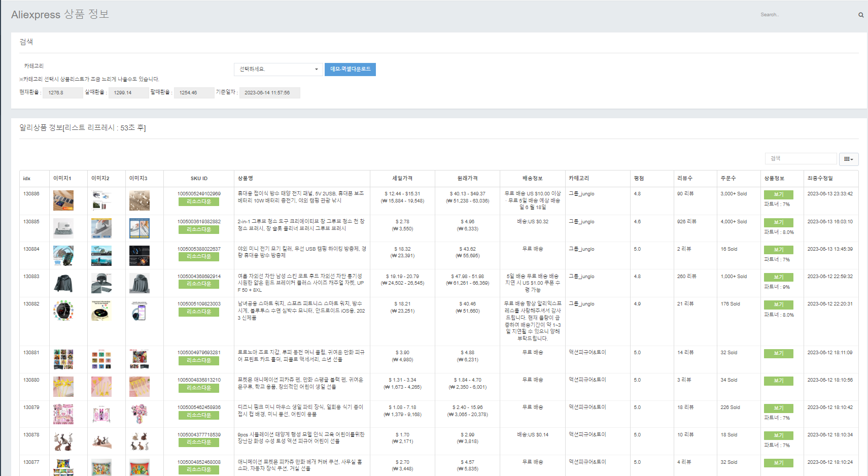868x476 pixels.
Task: Click the table 검색 filter input
Action: point(800,159)
